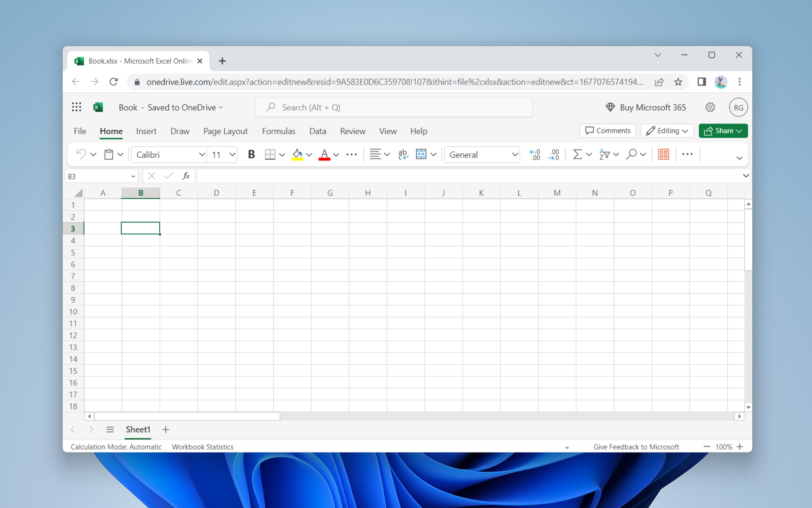The width and height of the screenshot is (812, 508).
Task: Open Chrome side panel icon
Action: (x=702, y=82)
